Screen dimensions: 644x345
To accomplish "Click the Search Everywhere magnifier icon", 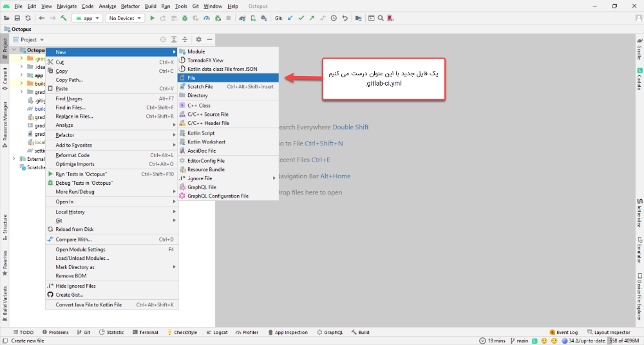I will point(381,18).
